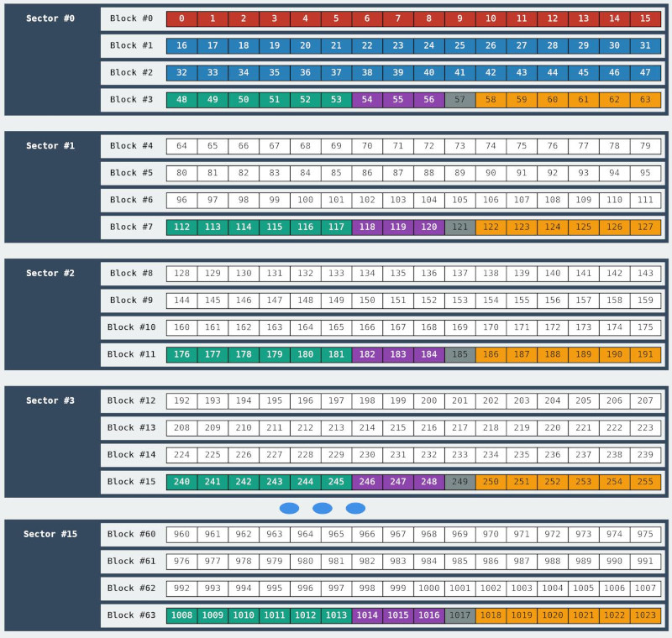The height and width of the screenshot is (638, 672).
Task: Click gray byte cell 57
Action: (x=459, y=99)
